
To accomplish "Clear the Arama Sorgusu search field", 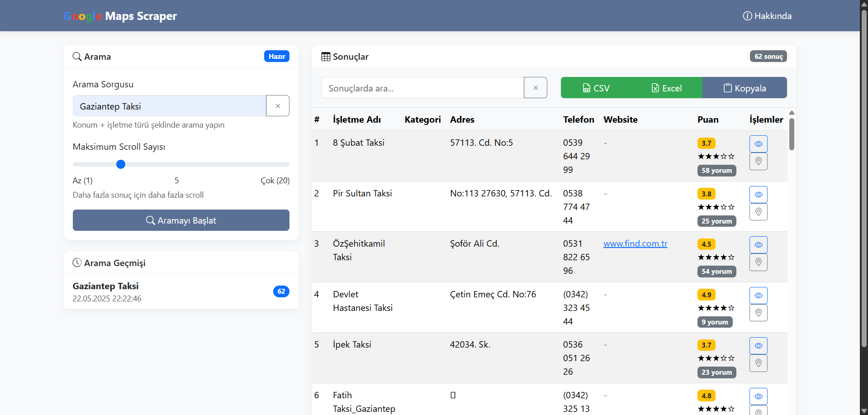I will [278, 106].
